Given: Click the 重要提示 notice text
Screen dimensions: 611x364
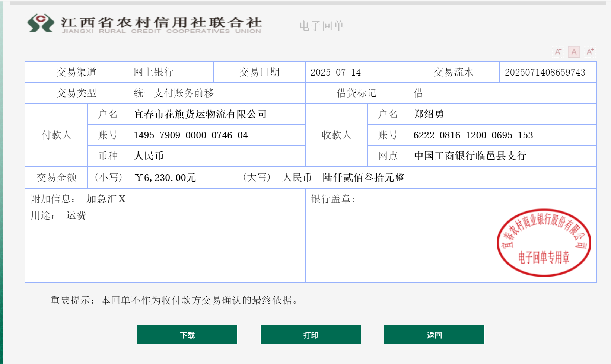Looking at the screenshot, I should click(x=174, y=300).
